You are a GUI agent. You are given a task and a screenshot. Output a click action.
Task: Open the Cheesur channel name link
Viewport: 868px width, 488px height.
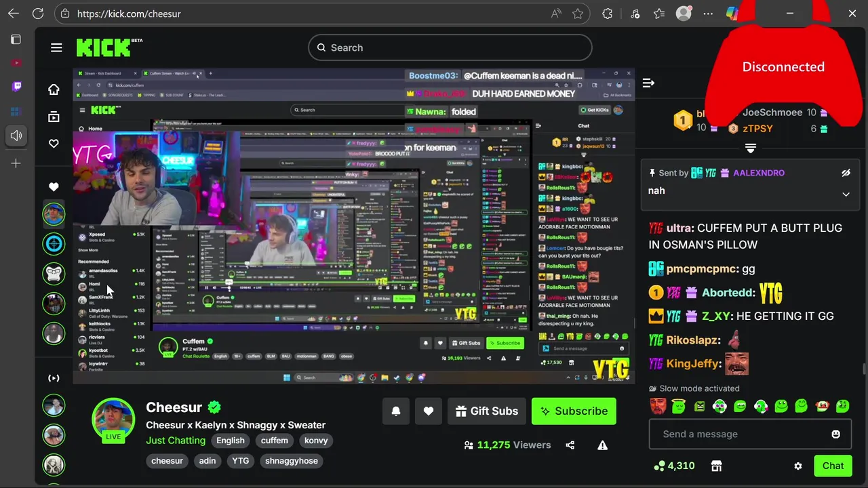tap(174, 407)
